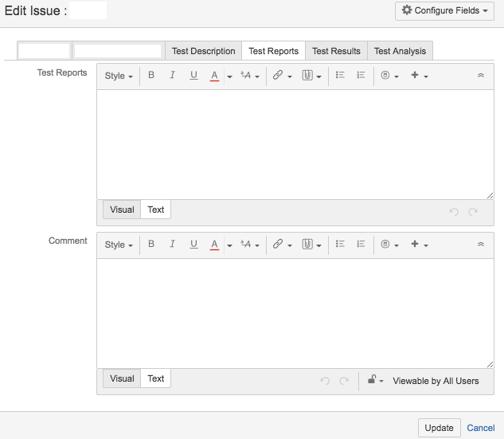
Task: Collapse the Test Reports editor toolbar
Action: [481, 76]
